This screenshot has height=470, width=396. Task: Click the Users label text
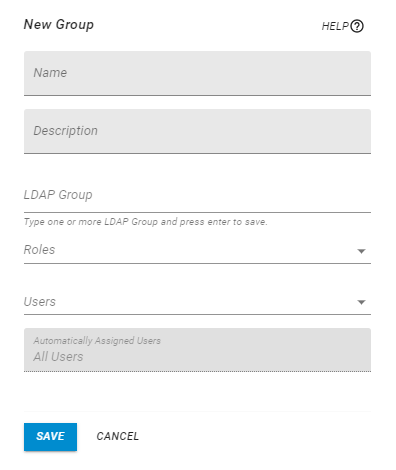[40, 302]
